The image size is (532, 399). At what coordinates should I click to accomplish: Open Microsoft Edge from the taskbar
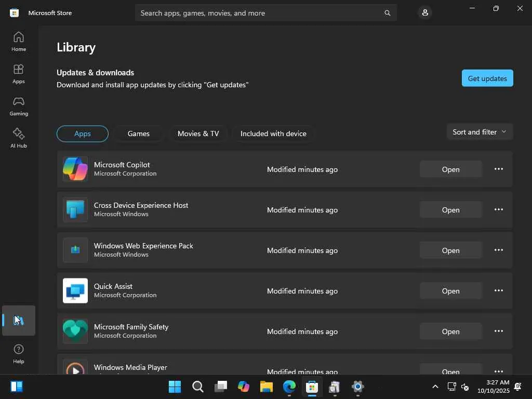(x=289, y=387)
